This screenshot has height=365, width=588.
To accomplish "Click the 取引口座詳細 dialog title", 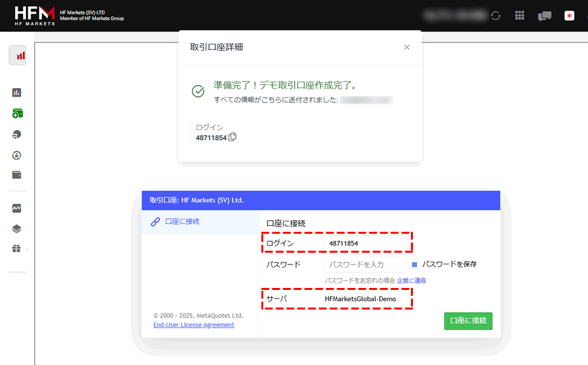I will click(x=216, y=47).
